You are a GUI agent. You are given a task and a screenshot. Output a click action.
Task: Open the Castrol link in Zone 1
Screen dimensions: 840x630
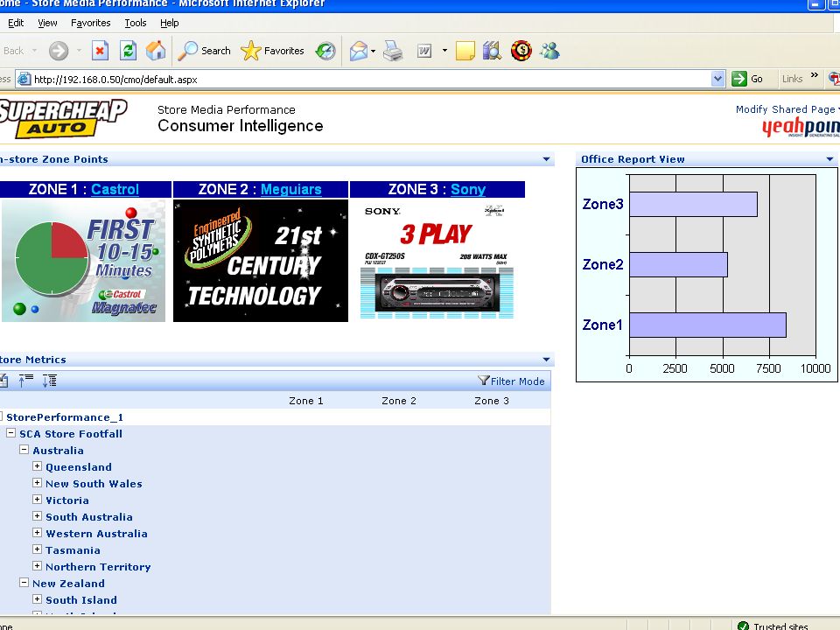(115, 189)
